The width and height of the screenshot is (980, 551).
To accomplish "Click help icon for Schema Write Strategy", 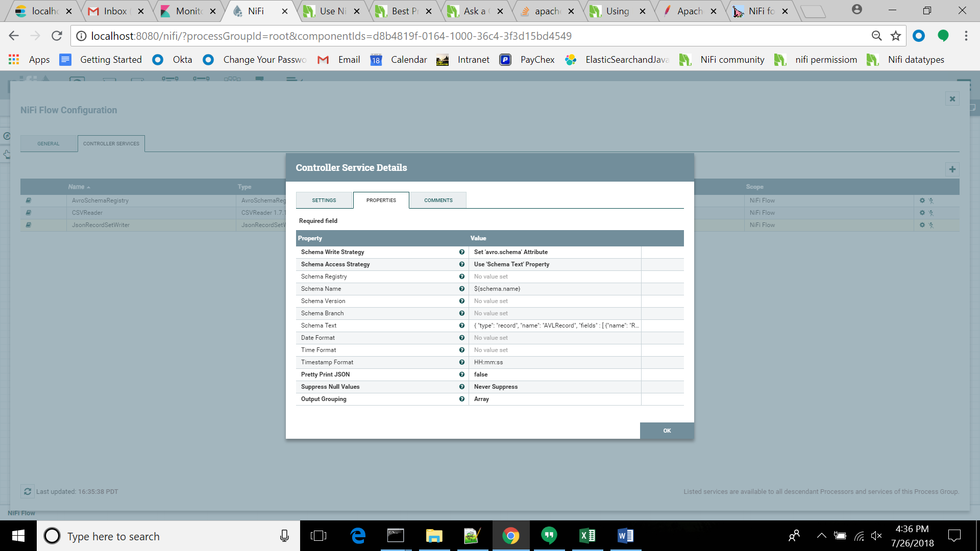I will [x=461, y=252].
